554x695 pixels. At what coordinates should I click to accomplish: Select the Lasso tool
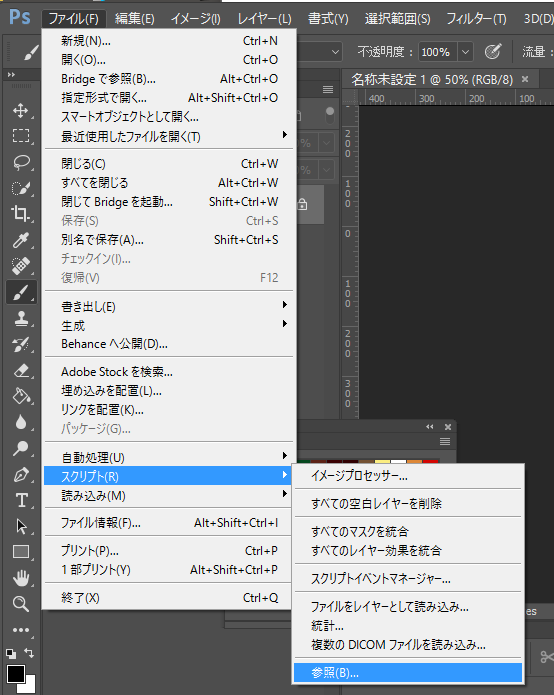pyautogui.click(x=20, y=162)
